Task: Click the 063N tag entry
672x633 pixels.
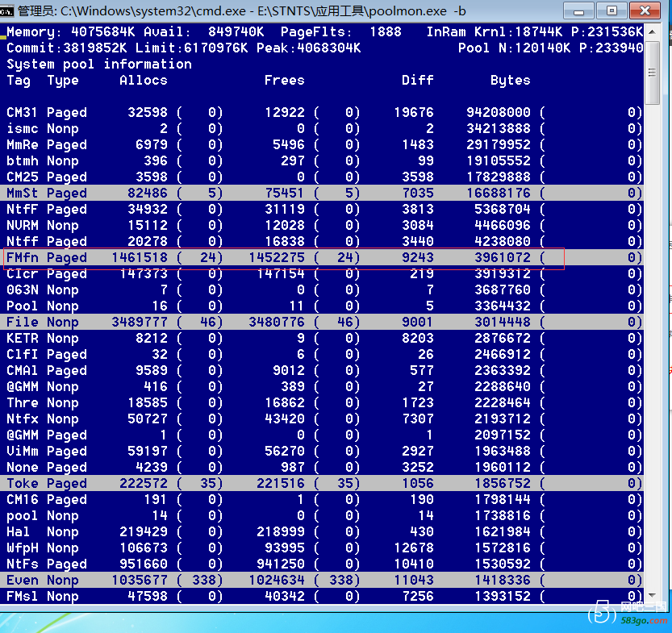Action: [x=23, y=290]
